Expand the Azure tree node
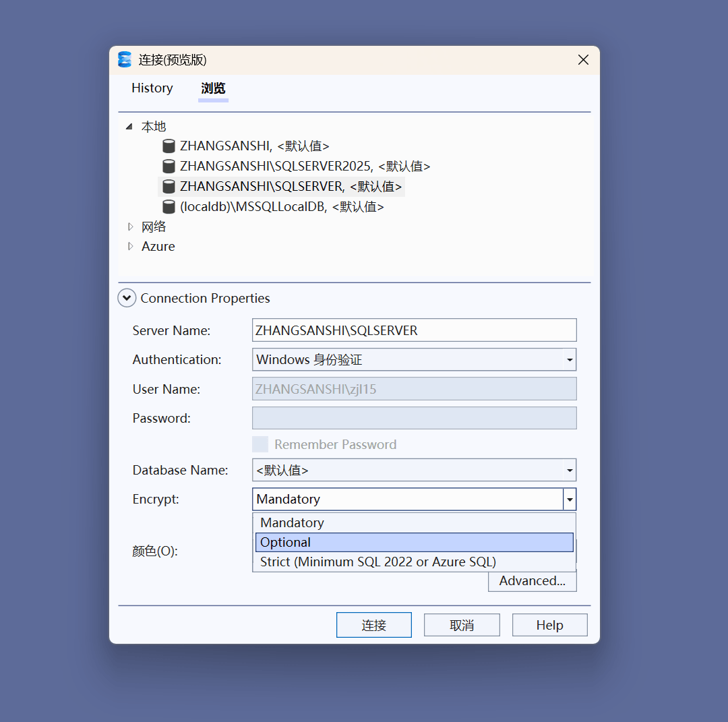 pos(131,246)
